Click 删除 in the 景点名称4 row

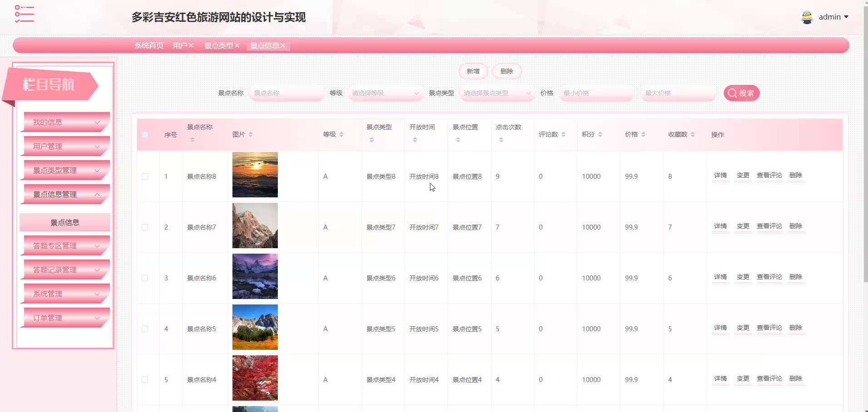click(x=796, y=379)
